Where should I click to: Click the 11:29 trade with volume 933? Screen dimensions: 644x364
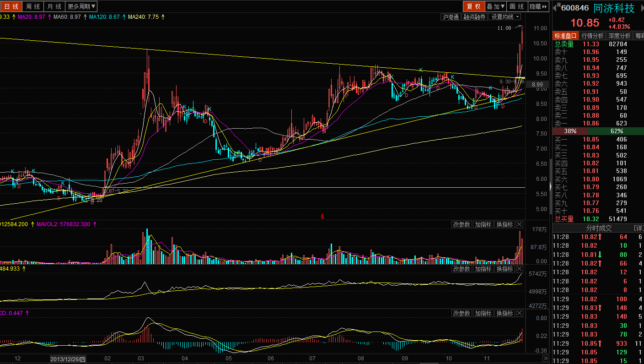598,343
